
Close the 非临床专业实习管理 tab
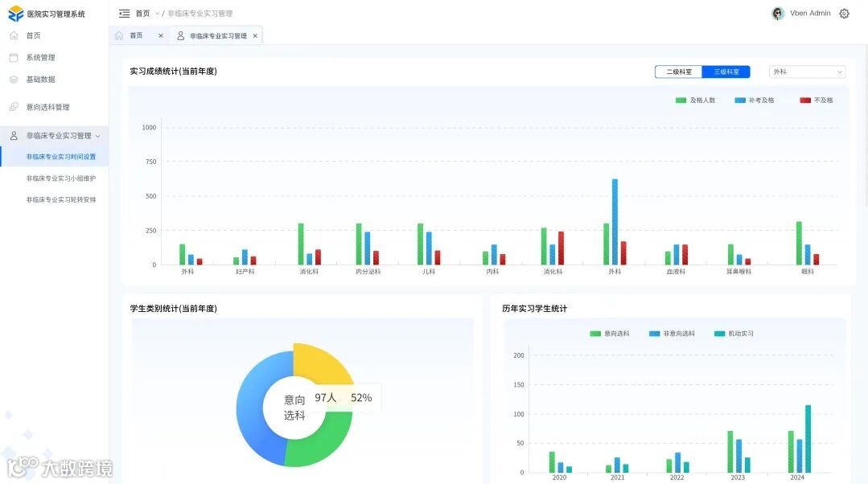point(255,36)
